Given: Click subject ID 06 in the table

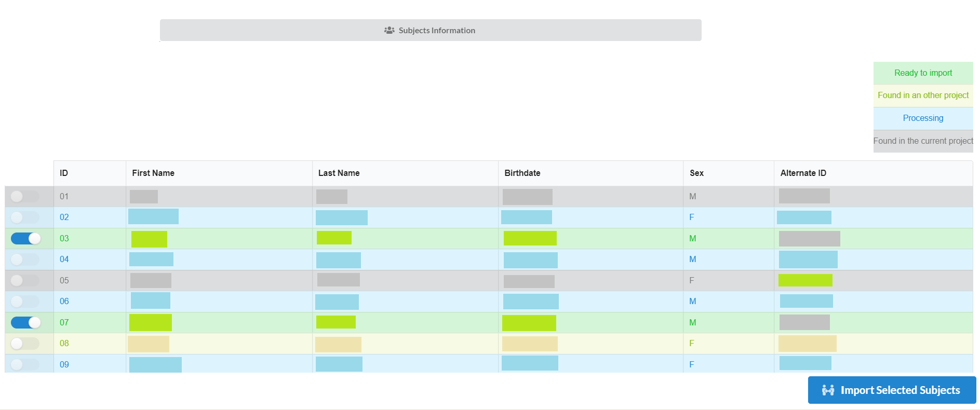Looking at the screenshot, I should 64,302.
